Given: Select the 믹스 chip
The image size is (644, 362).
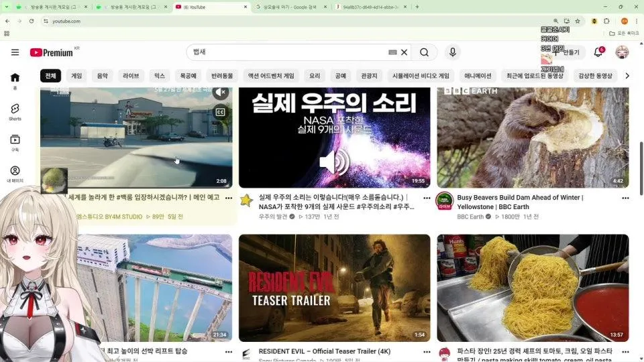Looking at the screenshot, I should pyautogui.click(x=160, y=76).
